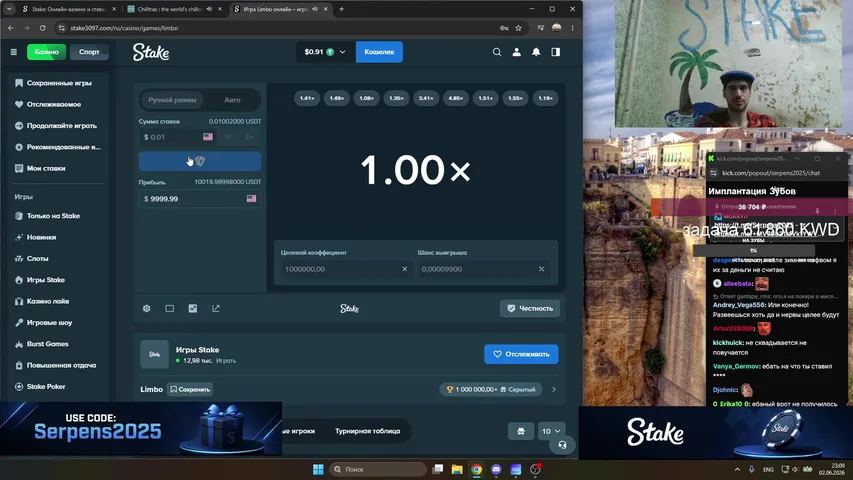Image resolution: width=853 pixels, height=480 pixels.
Task: Click the bet amount input field
Action: tap(177, 137)
